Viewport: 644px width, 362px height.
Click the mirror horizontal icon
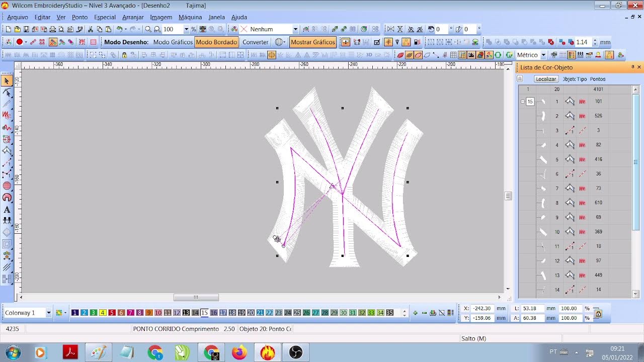click(390, 29)
